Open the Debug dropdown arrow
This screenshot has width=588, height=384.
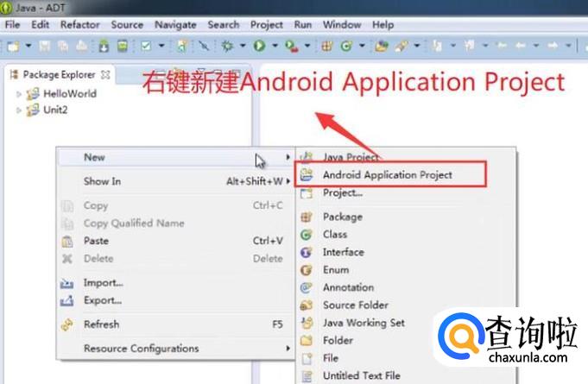[243, 46]
